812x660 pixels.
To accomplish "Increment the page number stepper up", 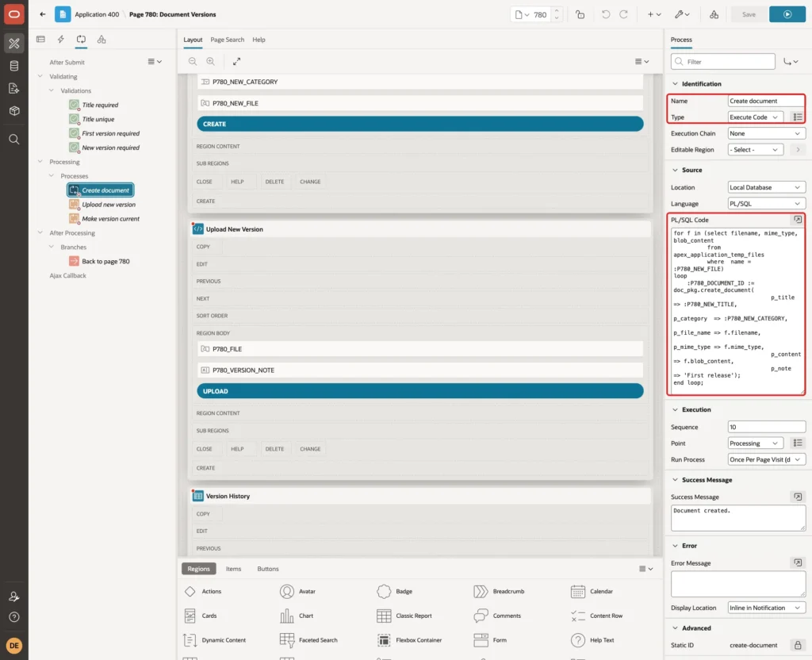I will point(557,11).
